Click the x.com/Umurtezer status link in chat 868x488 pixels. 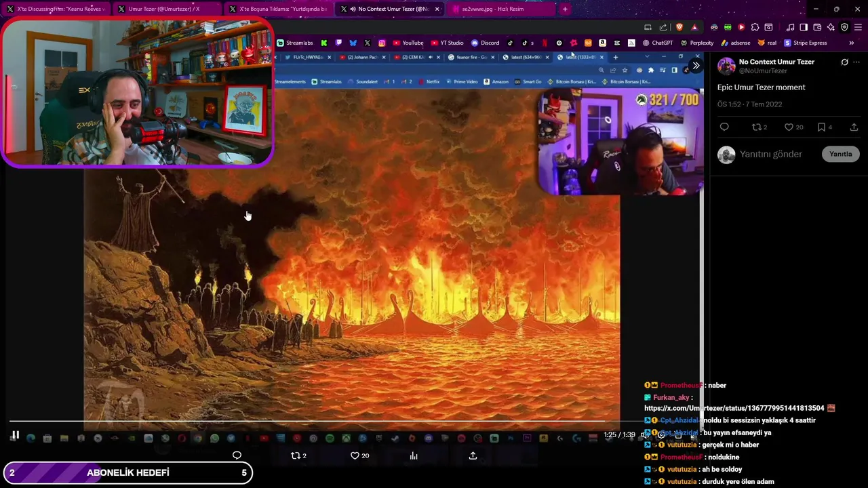[734, 408]
